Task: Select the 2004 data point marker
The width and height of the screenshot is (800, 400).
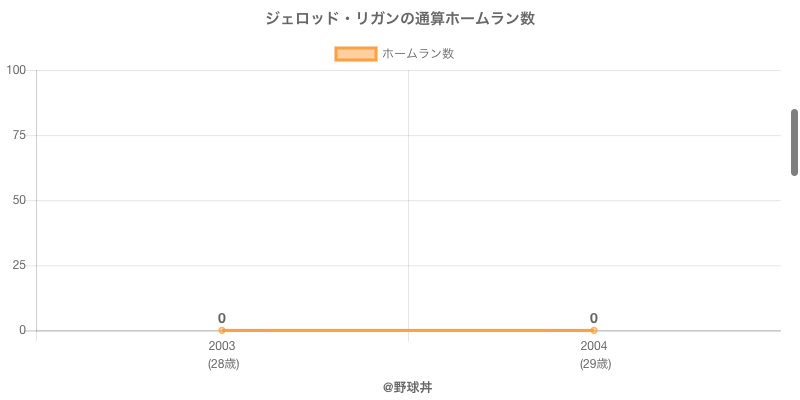Action: 594,330
